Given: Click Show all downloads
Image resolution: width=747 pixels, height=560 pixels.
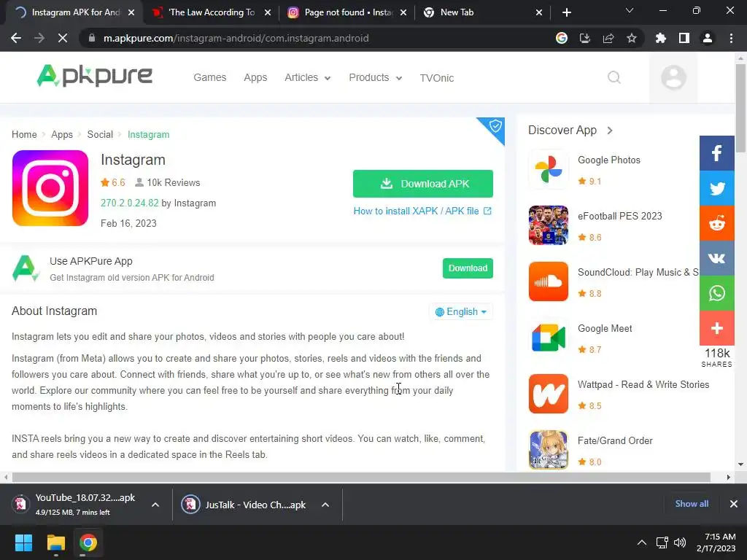Looking at the screenshot, I should (x=692, y=504).
